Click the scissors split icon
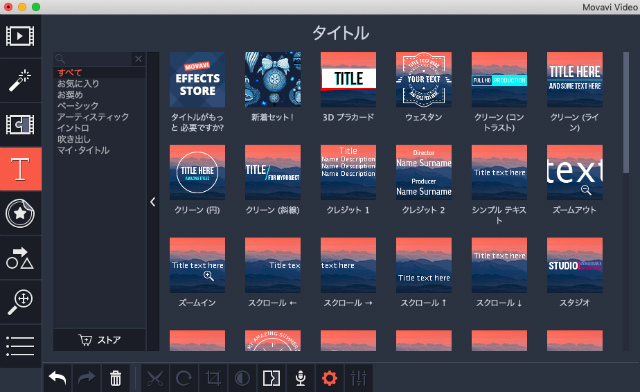640x392 pixels. 155,379
